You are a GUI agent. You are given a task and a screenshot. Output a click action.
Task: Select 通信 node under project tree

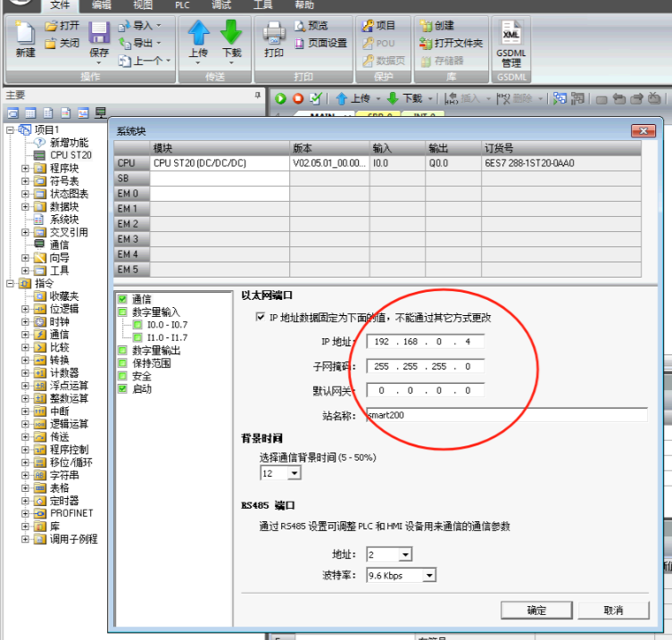[59, 245]
